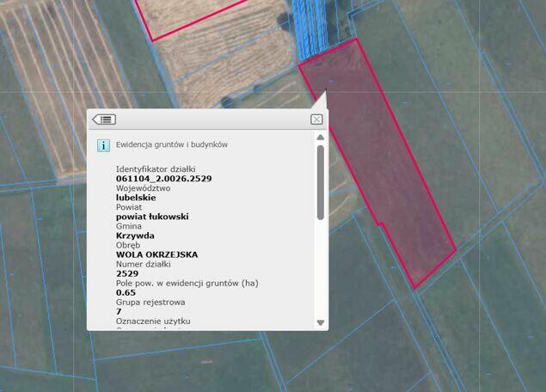Image resolution: width=546 pixels, height=392 pixels.
Task: Click the lubelskie voivodeship value
Action: tap(136, 198)
